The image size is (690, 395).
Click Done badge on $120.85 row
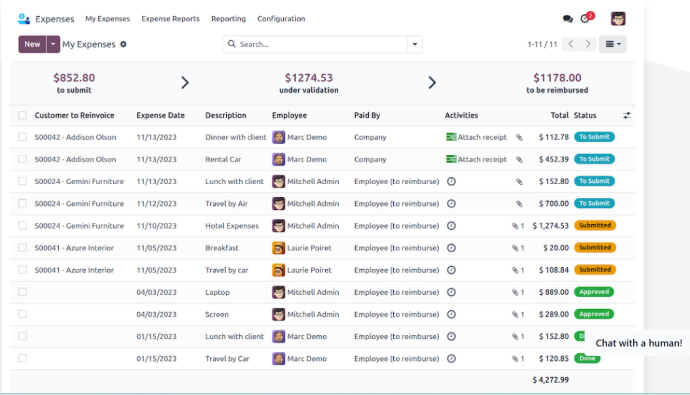[587, 358]
